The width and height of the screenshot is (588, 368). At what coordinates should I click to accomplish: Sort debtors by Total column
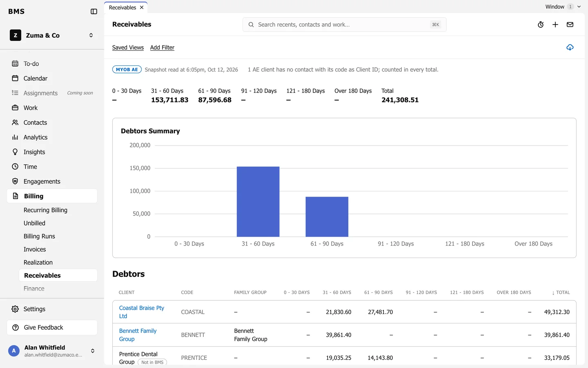click(561, 292)
